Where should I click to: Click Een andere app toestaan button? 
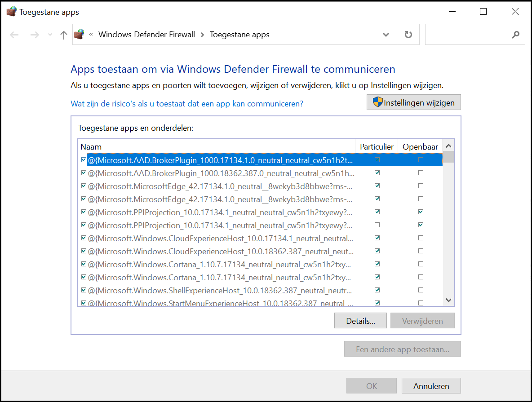click(x=403, y=349)
